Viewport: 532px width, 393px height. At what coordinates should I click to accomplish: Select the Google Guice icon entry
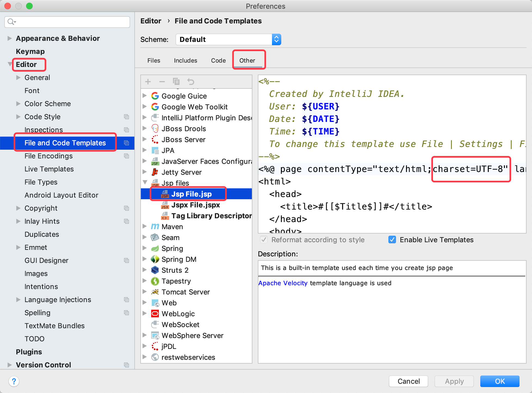pyautogui.click(x=155, y=96)
